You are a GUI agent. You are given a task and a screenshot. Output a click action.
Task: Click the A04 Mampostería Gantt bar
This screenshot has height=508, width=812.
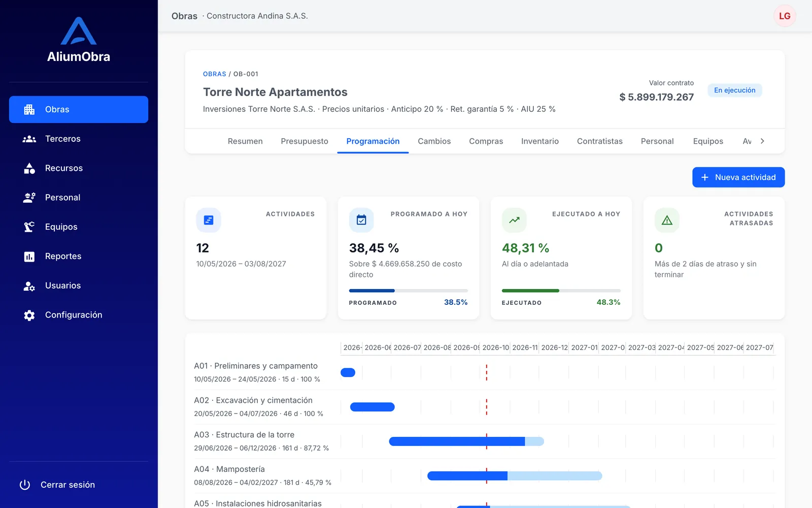click(515, 476)
